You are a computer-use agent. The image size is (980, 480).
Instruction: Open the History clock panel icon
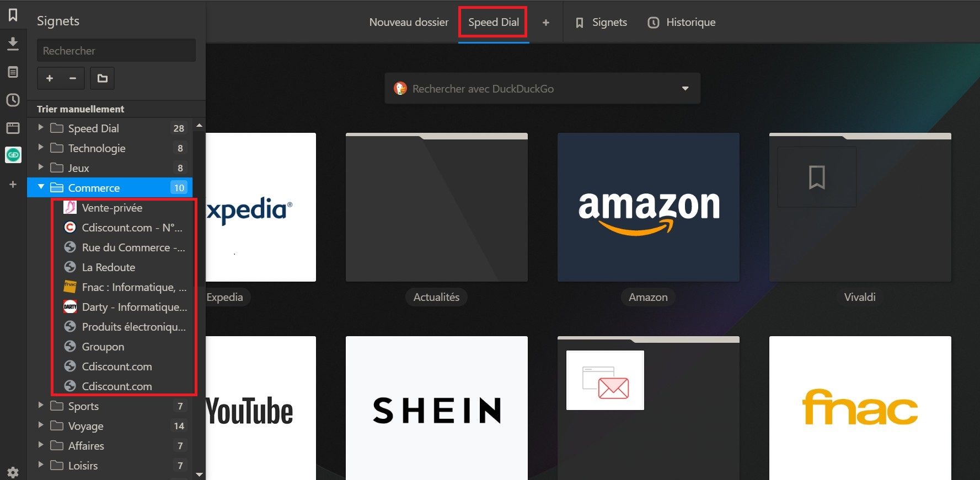(x=13, y=100)
